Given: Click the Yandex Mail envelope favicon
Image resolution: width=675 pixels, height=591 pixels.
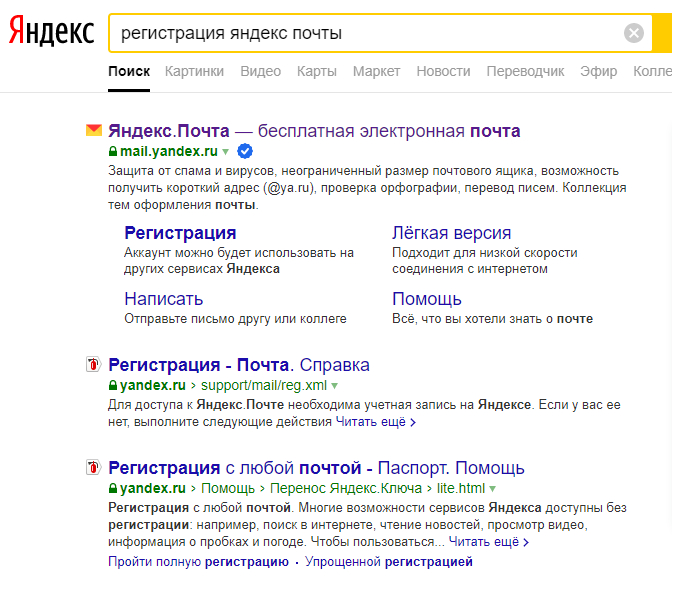Looking at the screenshot, I should coord(94,130).
